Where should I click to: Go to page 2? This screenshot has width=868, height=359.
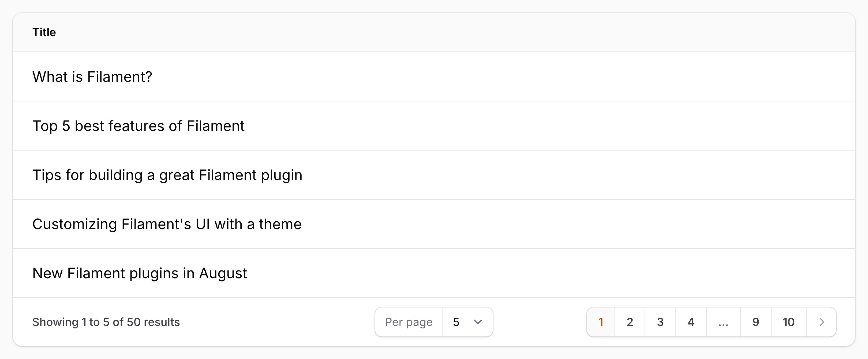tap(630, 322)
